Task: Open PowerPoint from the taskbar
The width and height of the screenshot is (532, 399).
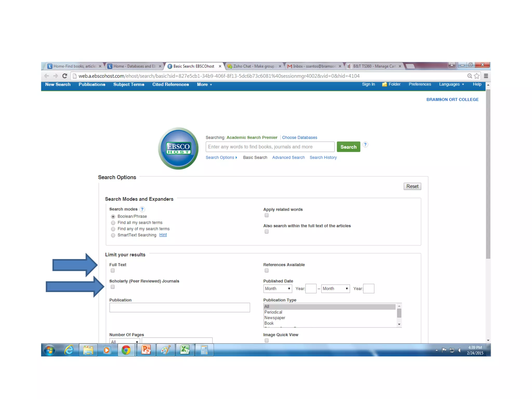Action: (x=146, y=350)
